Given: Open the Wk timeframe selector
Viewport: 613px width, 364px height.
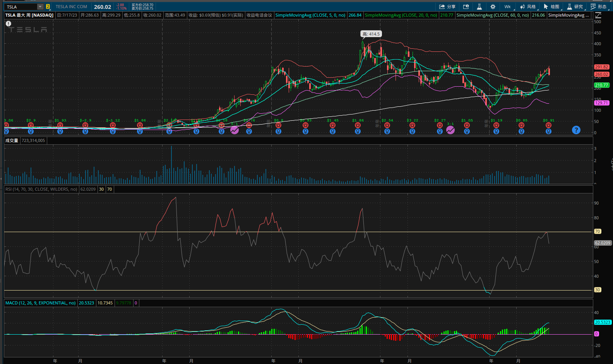Looking at the screenshot, I should [507, 7].
